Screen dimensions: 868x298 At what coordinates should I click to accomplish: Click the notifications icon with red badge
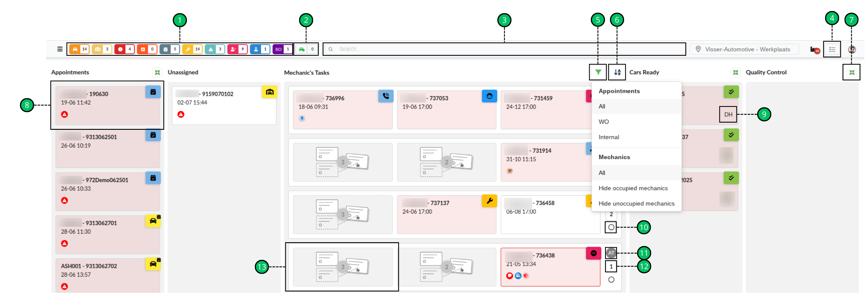[x=814, y=49]
